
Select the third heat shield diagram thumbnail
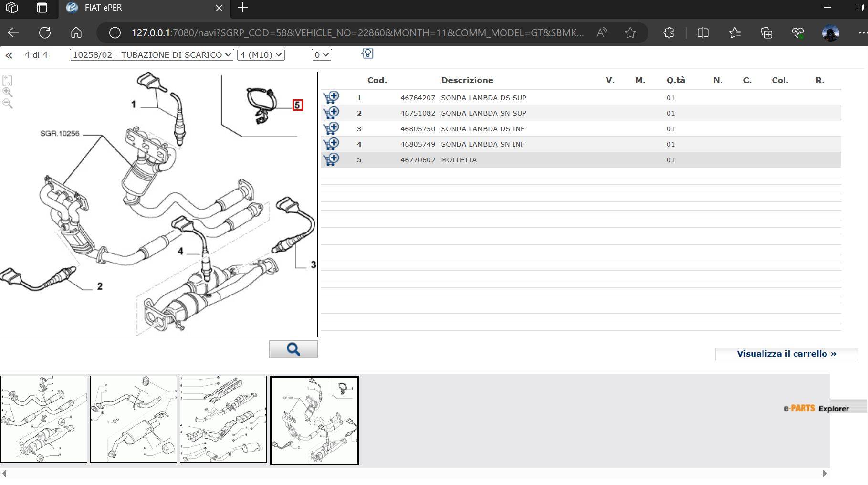pyautogui.click(x=223, y=419)
